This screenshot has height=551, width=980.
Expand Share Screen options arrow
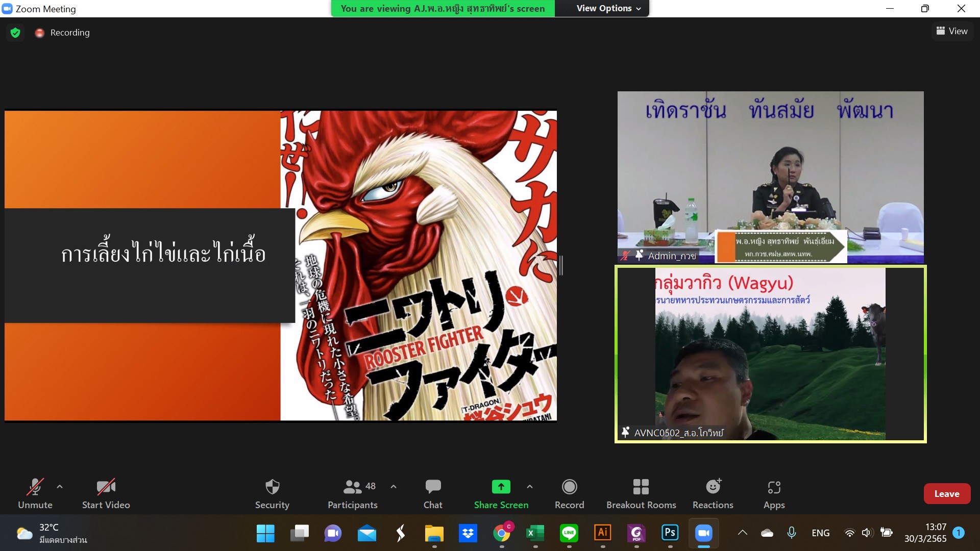point(530,487)
